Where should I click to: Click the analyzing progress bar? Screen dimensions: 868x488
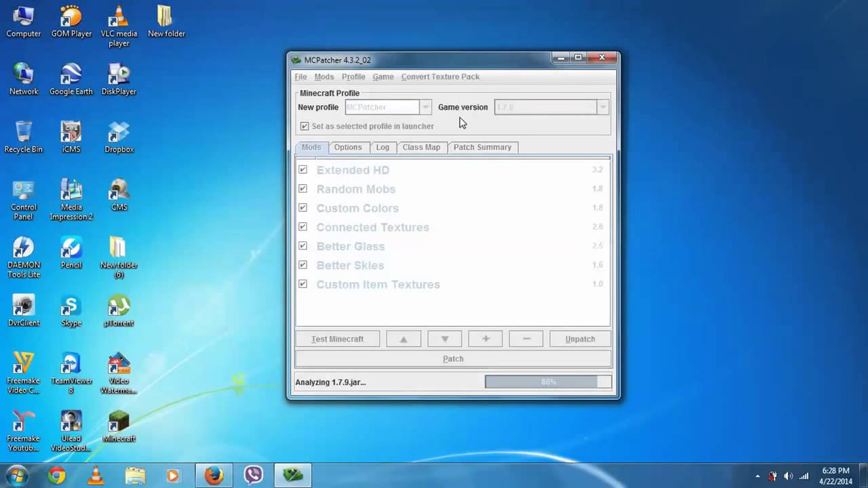coord(548,382)
